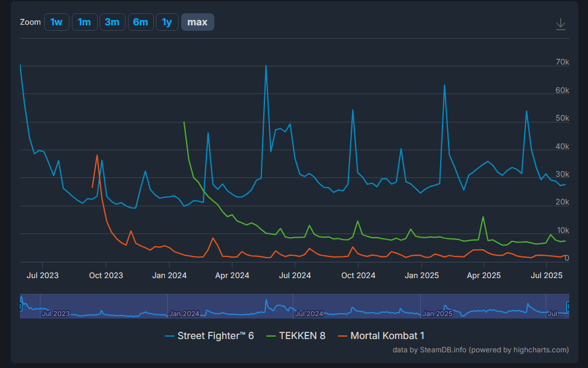
Task: Click navigator at Jul 2024 label
Action: tap(309, 314)
